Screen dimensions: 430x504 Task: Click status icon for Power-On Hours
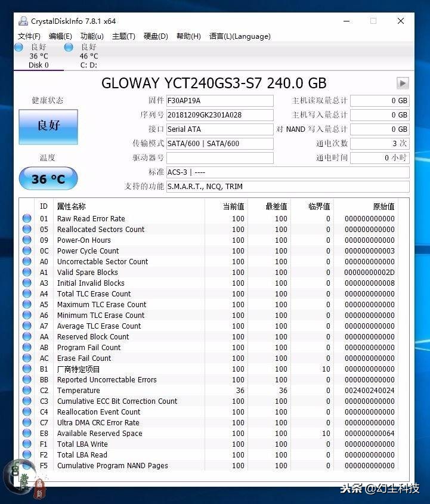coord(27,240)
